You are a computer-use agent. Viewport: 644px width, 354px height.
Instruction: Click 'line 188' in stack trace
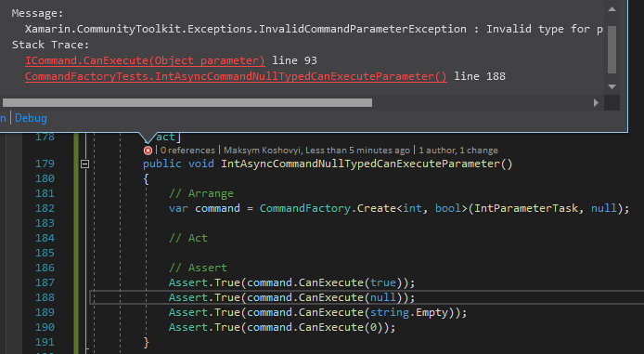[480, 76]
